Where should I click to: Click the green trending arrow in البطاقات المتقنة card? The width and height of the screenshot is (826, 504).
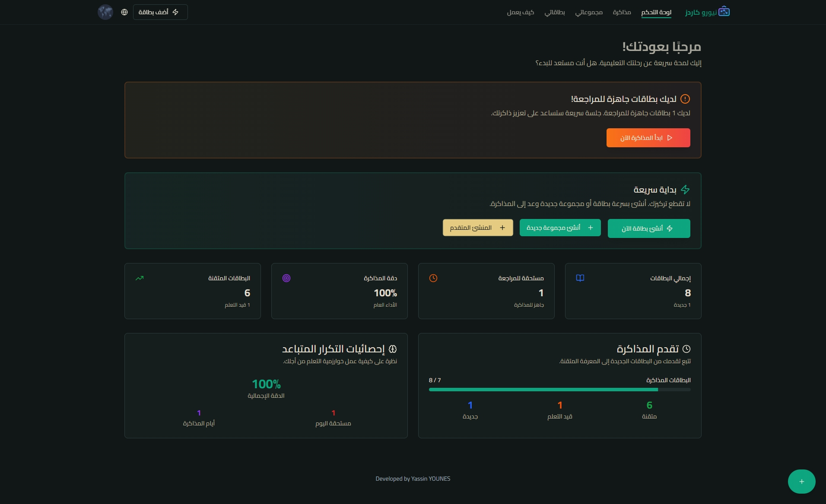(140, 278)
